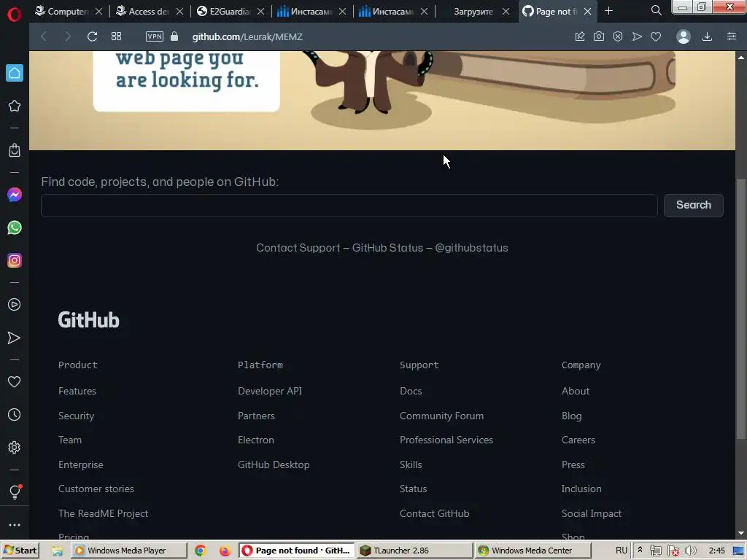Open the Opera menu logo

[x=15, y=15]
